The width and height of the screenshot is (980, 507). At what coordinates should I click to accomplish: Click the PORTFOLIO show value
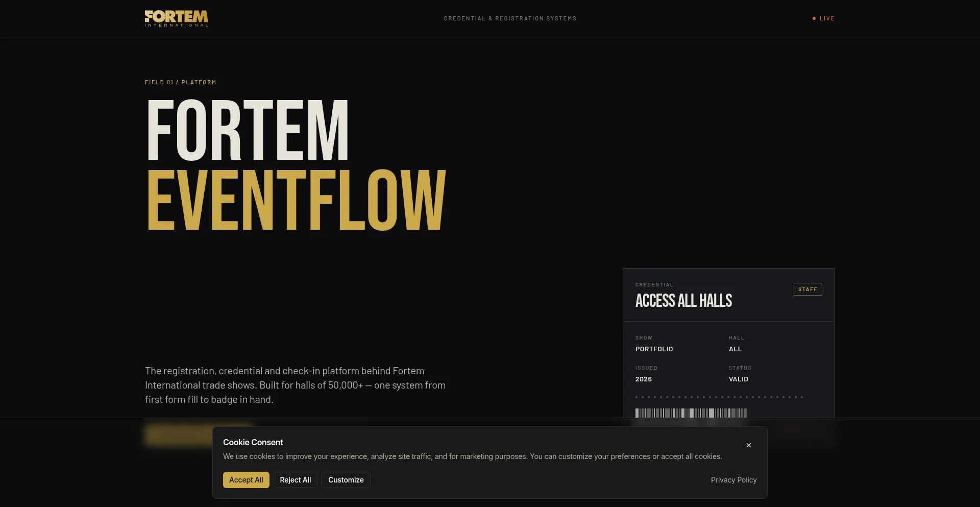(x=654, y=349)
